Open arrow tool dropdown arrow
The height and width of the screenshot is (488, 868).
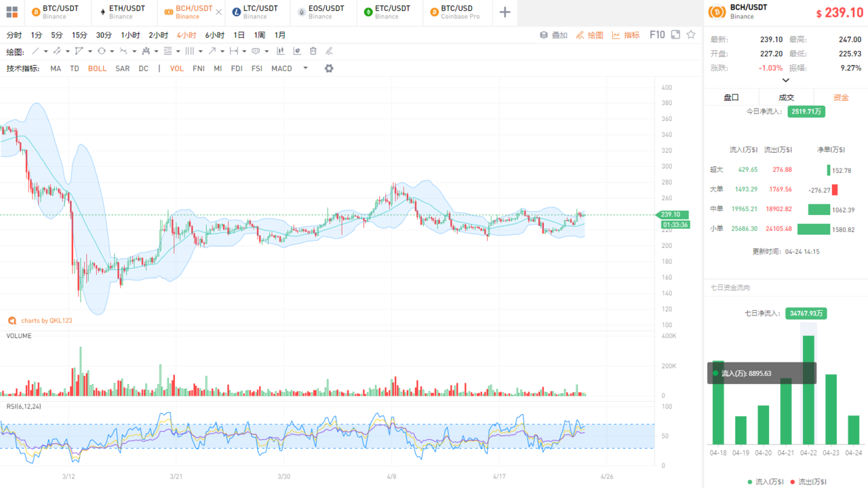[x=222, y=52]
